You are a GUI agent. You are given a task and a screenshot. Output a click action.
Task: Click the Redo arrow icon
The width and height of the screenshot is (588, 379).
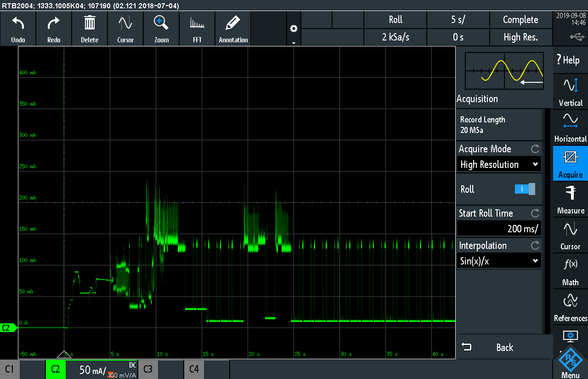click(54, 23)
